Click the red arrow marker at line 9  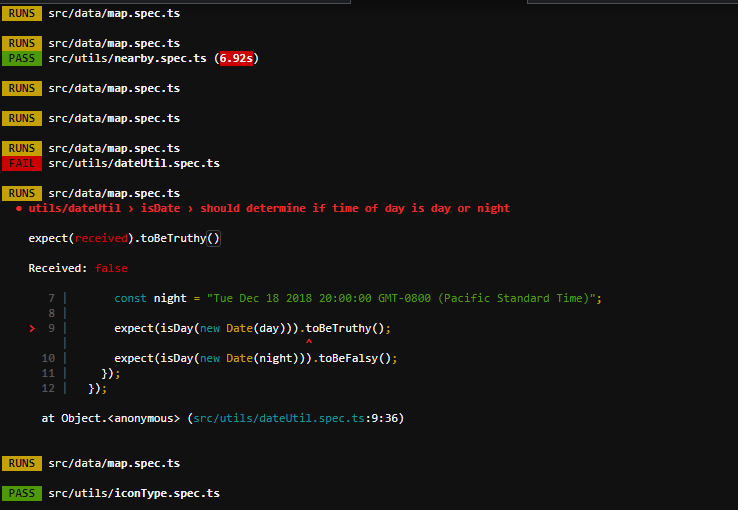(32, 328)
